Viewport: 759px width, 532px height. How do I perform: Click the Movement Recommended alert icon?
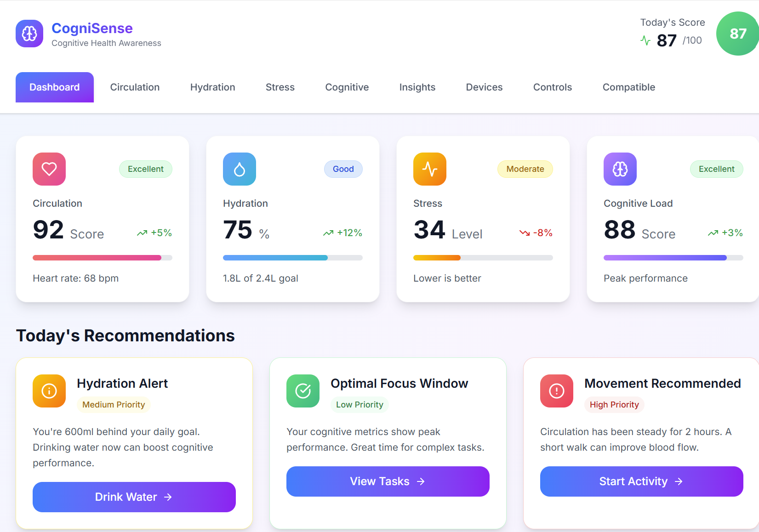coord(557,391)
